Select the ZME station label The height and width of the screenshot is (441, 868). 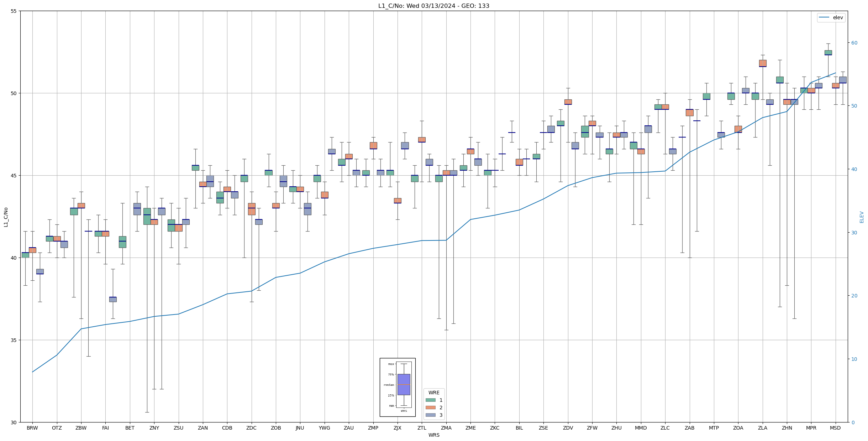(x=470, y=428)
